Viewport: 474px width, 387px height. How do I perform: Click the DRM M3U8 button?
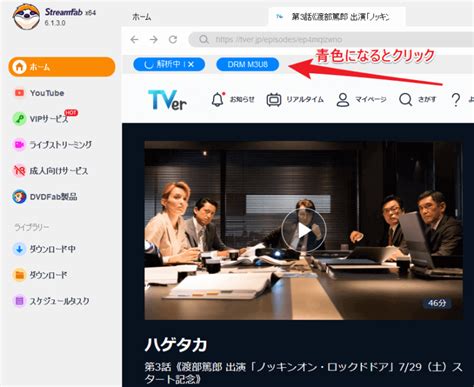[x=248, y=64]
